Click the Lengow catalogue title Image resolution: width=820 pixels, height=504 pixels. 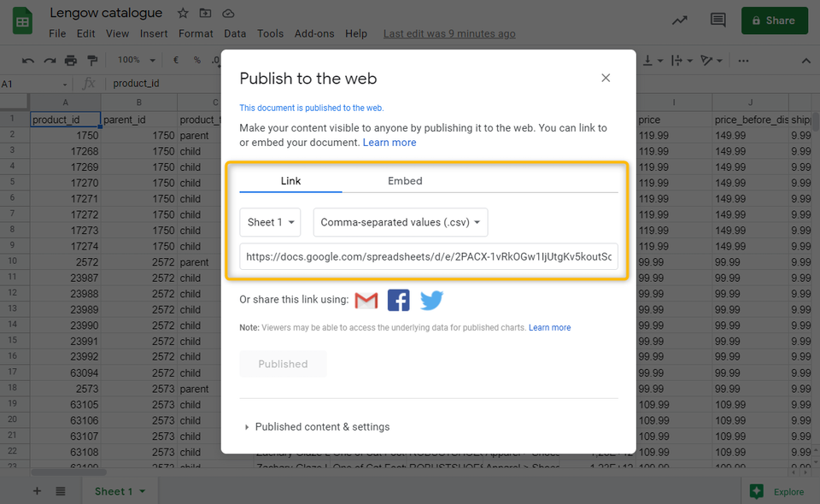(x=106, y=13)
